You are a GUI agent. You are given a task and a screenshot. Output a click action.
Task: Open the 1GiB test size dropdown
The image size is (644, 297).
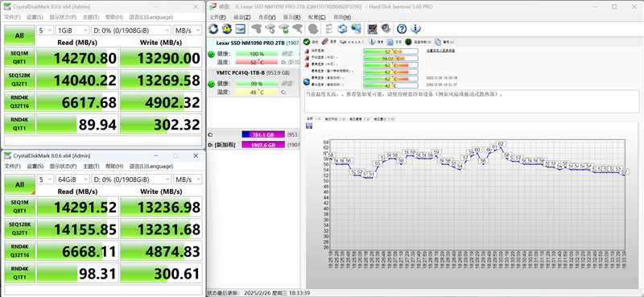[72, 31]
